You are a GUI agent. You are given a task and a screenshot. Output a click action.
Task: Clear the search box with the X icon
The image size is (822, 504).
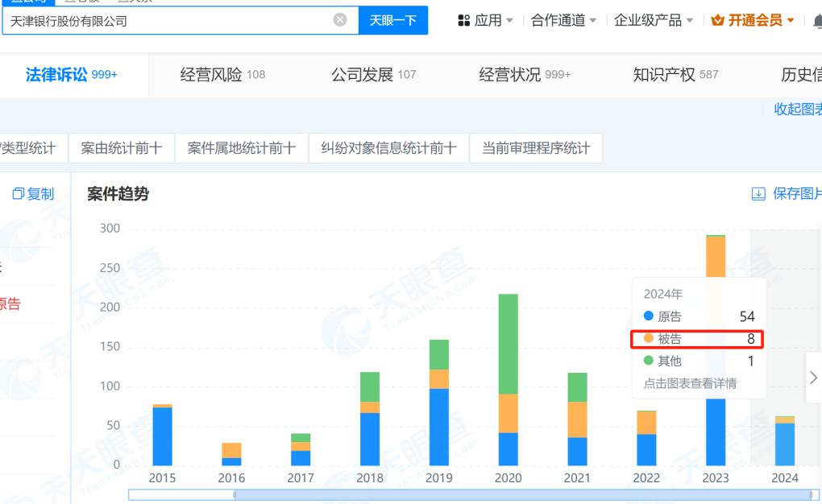point(340,20)
